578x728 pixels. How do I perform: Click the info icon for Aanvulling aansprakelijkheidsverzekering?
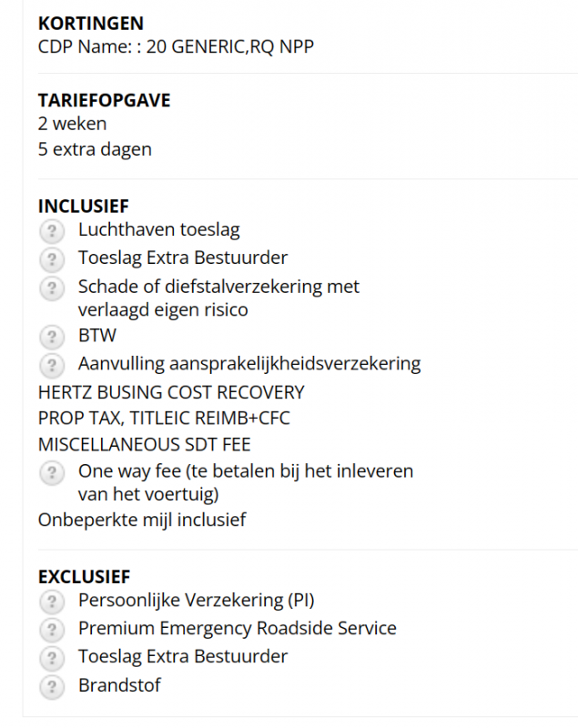52,366
